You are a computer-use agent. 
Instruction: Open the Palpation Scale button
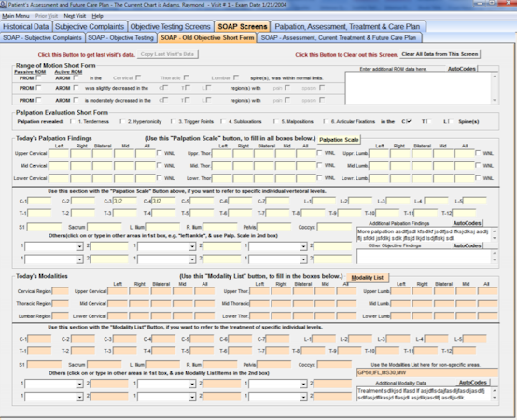[339, 140]
